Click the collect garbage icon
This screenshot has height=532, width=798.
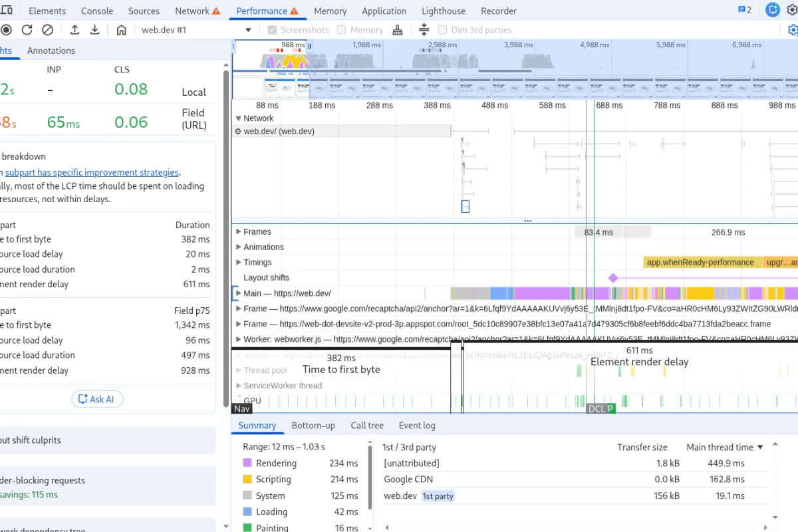click(x=398, y=30)
